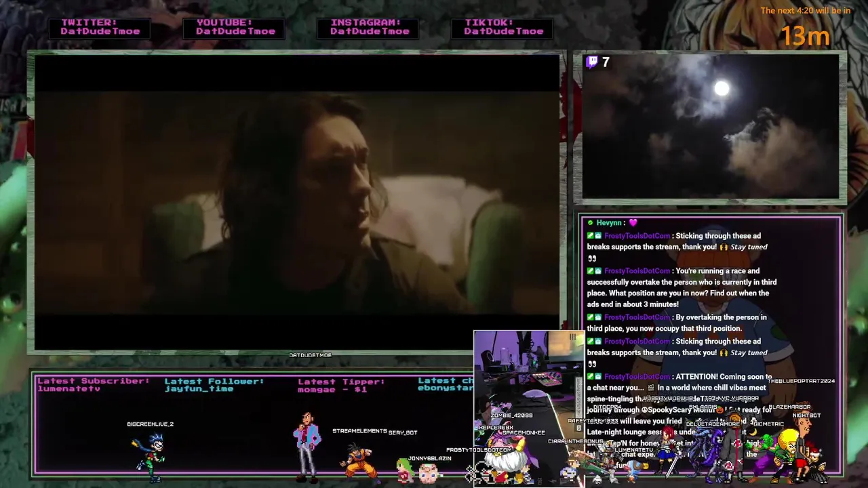The image size is (868, 488).
Task: Click Latest Follower jayfun_time entry
Action: click(214, 384)
